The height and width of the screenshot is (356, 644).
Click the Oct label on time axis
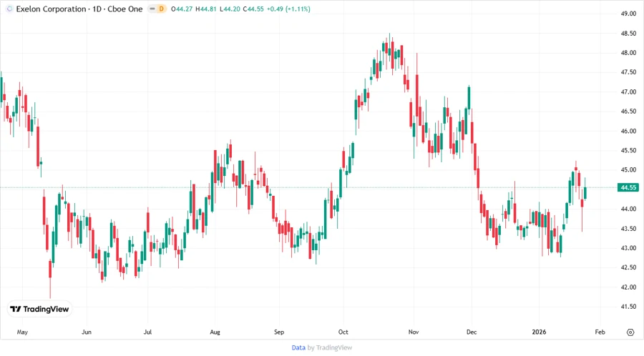click(x=343, y=332)
